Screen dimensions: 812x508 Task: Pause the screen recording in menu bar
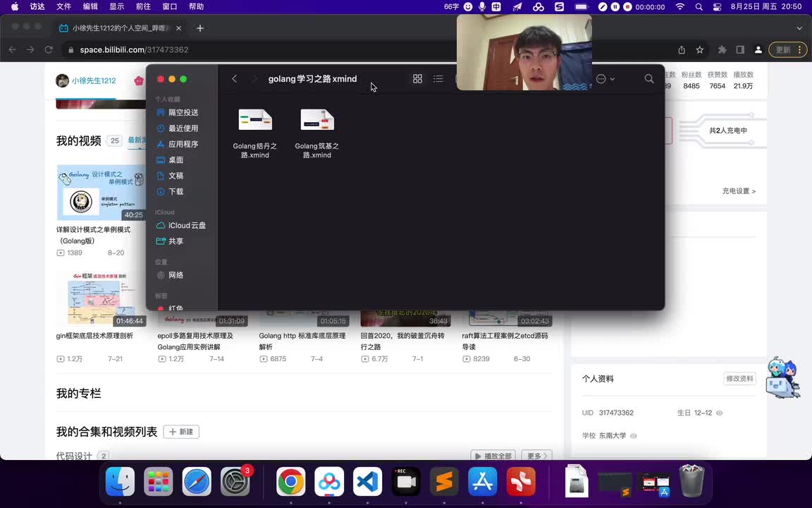pyautogui.click(x=615, y=7)
